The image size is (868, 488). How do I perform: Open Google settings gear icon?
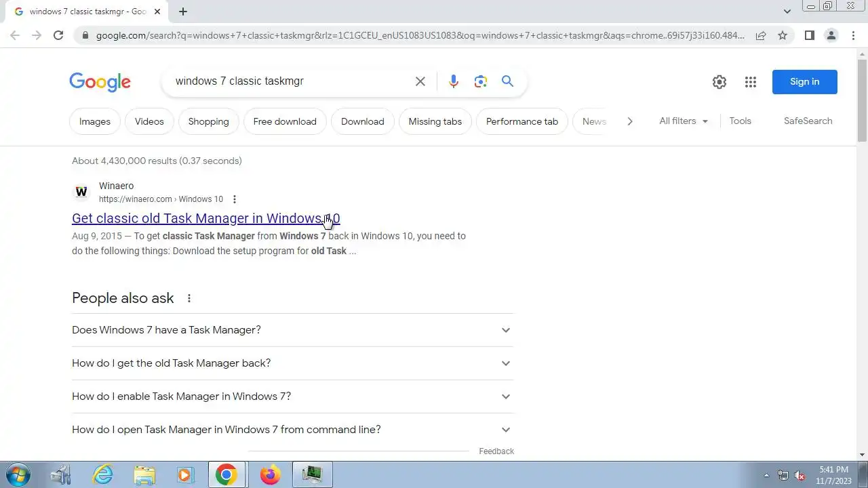point(719,82)
